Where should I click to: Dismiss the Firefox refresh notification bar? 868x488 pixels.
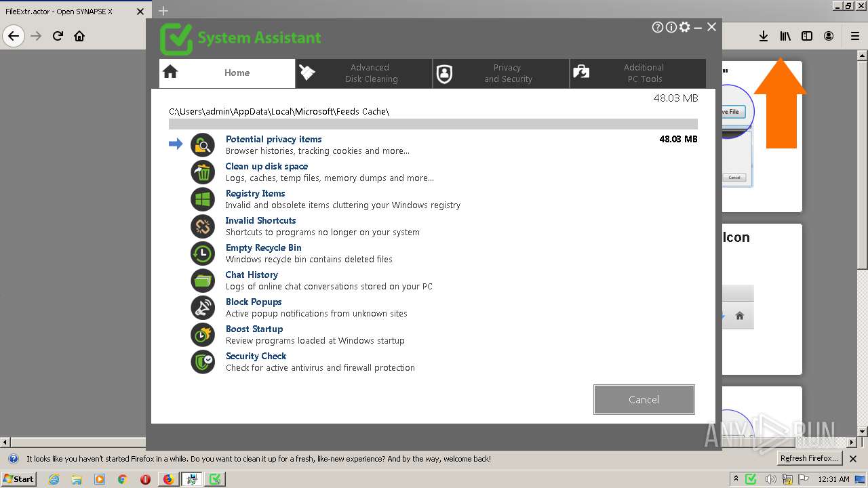(853, 459)
